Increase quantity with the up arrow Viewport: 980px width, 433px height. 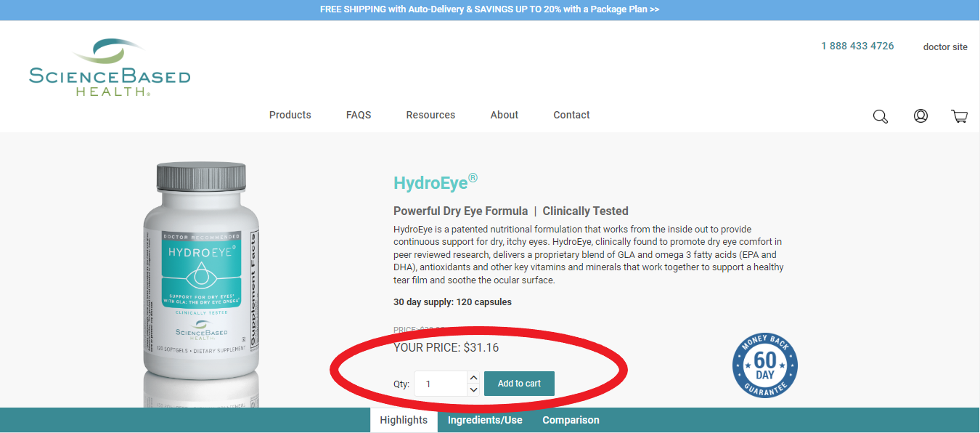click(473, 378)
